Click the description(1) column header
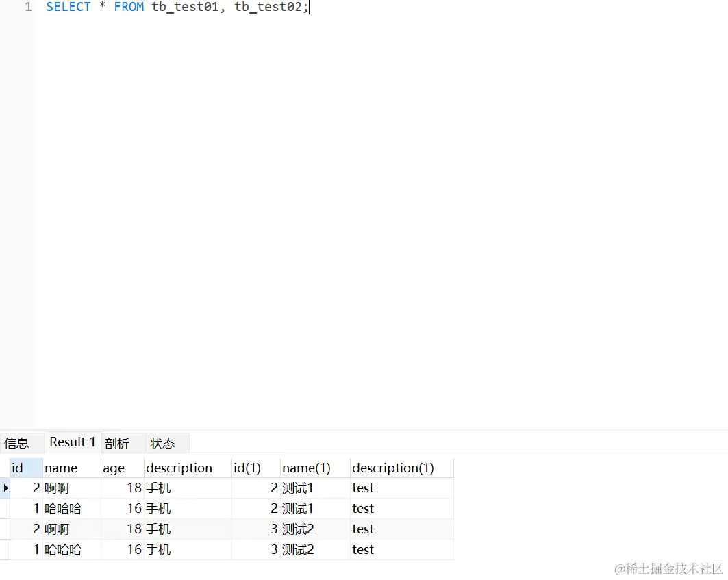The width and height of the screenshot is (728, 580). (x=401, y=468)
